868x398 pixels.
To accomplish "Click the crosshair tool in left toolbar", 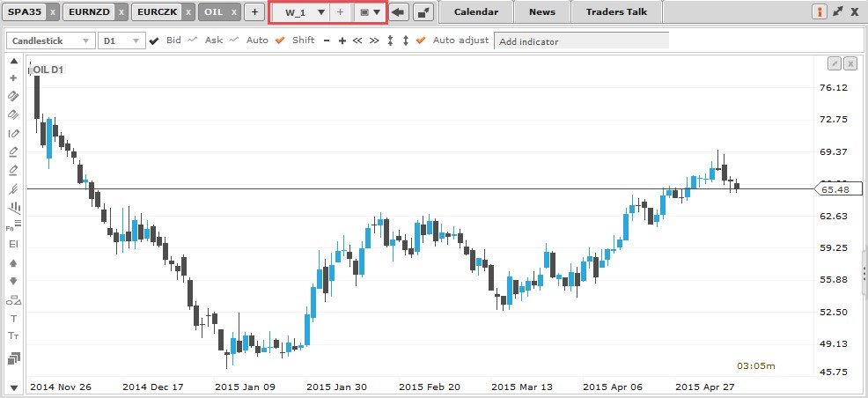I will click(13, 77).
